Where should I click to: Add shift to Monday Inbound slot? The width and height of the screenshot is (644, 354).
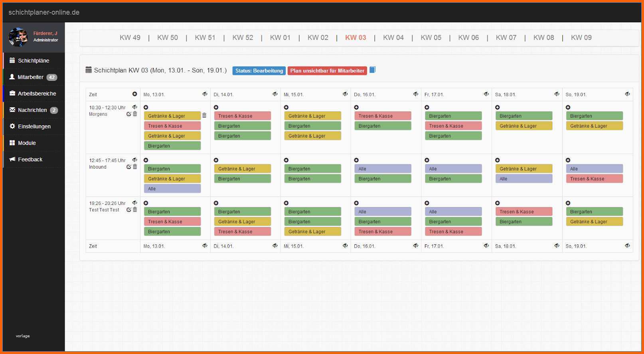(146, 160)
